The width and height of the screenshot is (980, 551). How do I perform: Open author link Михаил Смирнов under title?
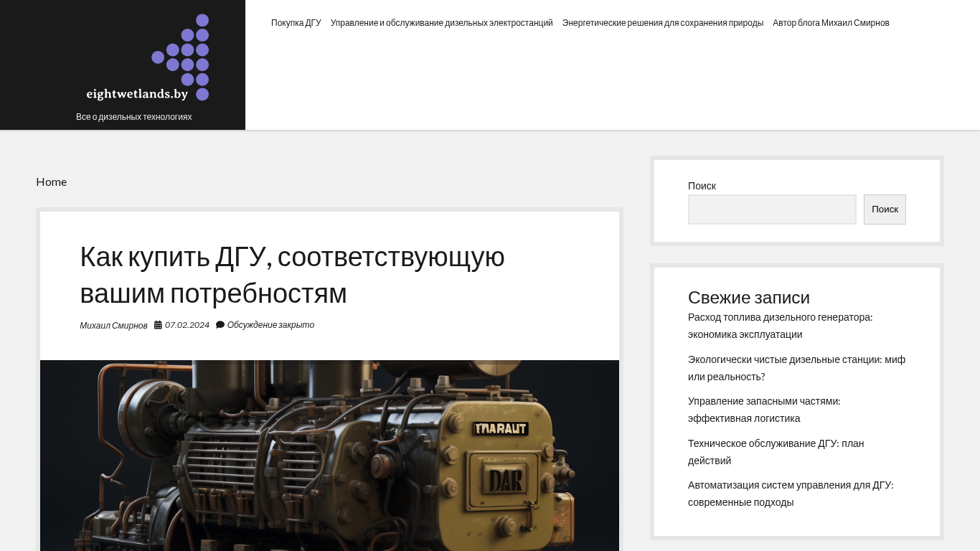pos(113,326)
